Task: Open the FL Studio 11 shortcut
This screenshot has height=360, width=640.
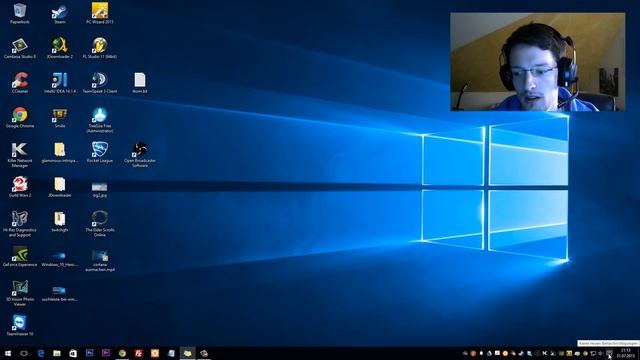Action: (x=100, y=48)
